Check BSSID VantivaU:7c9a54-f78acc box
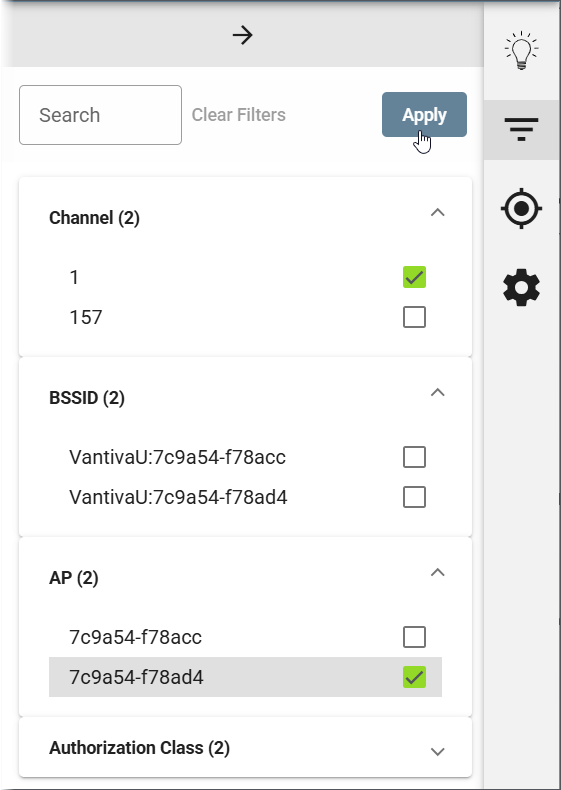The height and width of the screenshot is (790, 561). pos(414,457)
